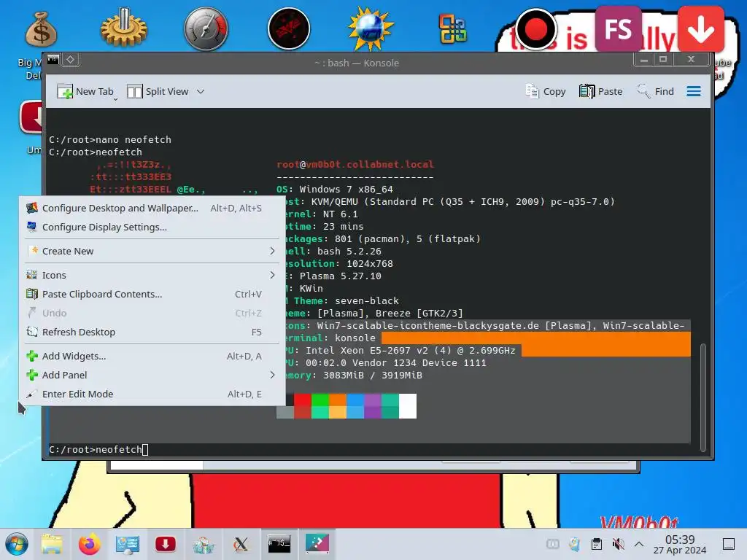Choose Enter Edit Mode

tap(152, 394)
